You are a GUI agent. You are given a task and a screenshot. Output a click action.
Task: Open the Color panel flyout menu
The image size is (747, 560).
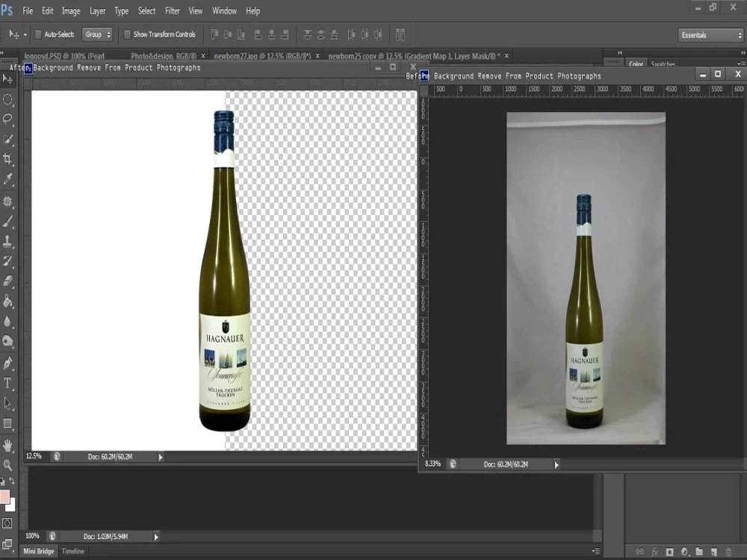741,63
